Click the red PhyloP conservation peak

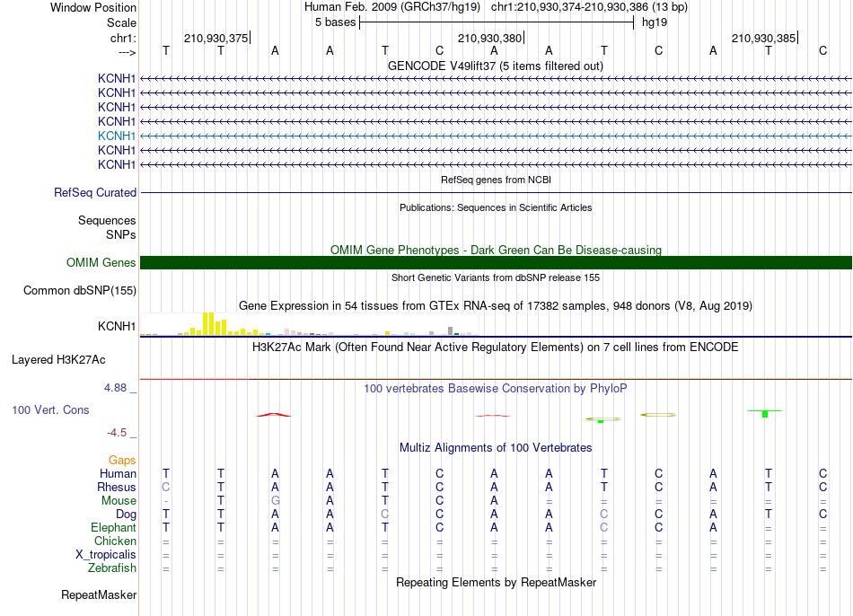click(x=274, y=415)
